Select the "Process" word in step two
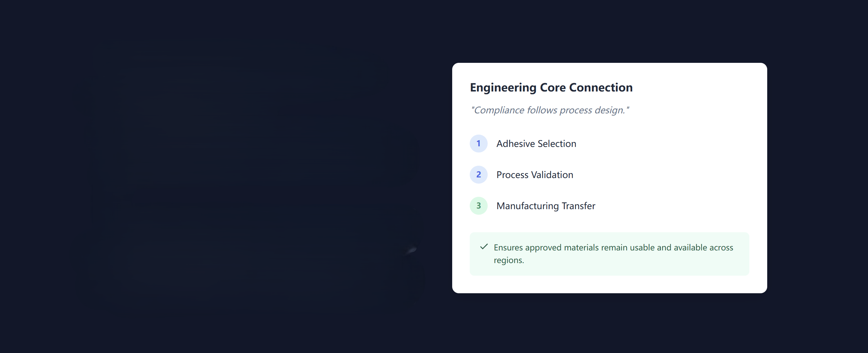 (x=512, y=175)
